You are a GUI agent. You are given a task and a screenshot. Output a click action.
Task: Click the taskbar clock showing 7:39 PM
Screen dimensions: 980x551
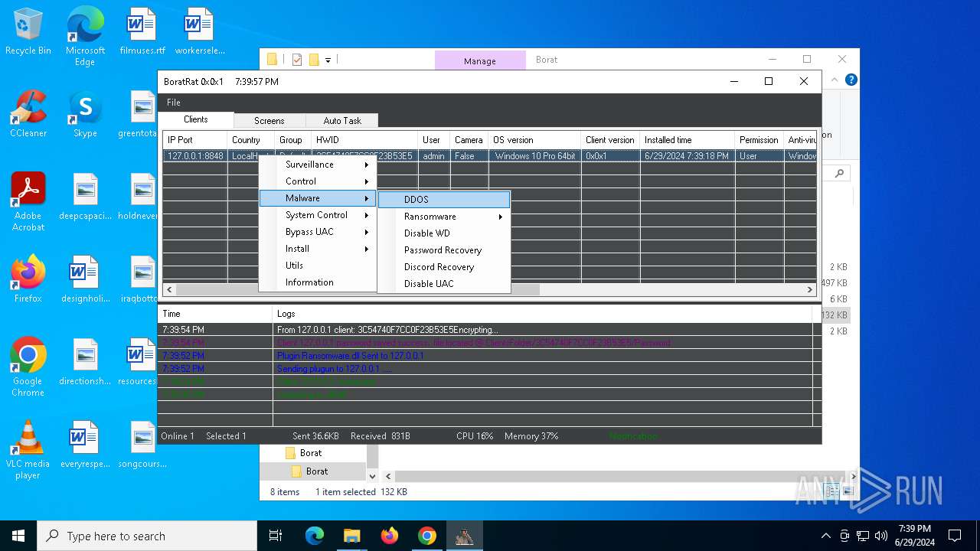(x=914, y=536)
